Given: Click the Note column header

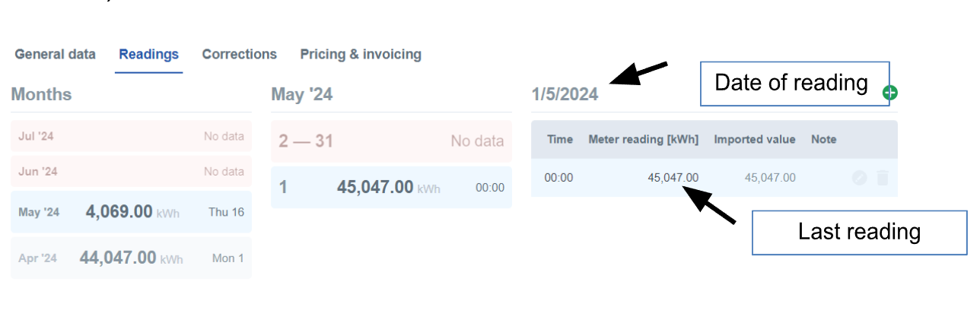Looking at the screenshot, I should point(823,140).
